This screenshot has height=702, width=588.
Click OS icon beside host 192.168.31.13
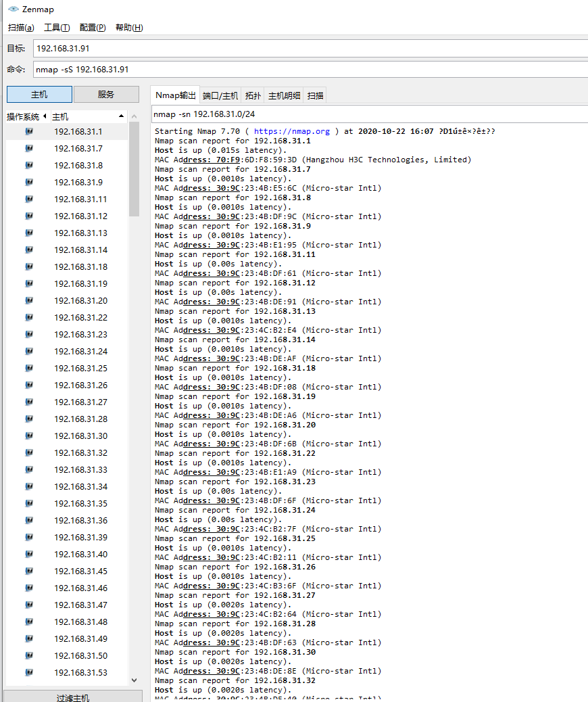tap(29, 233)
